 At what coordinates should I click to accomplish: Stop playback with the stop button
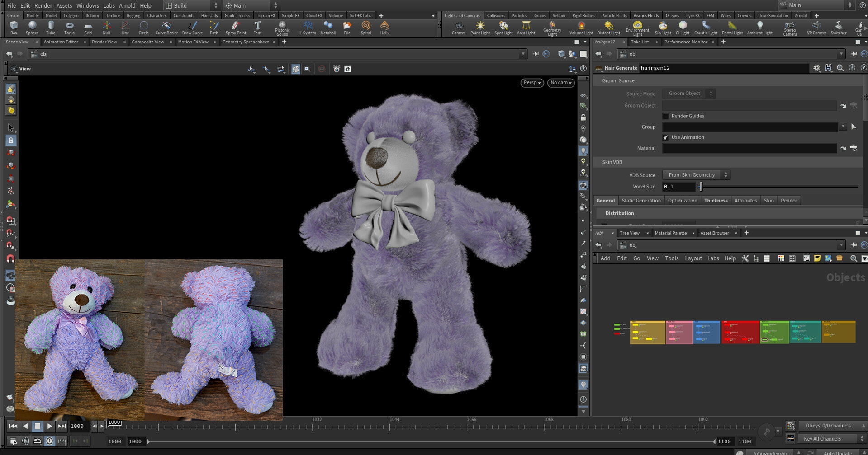(x=38, y=426)
